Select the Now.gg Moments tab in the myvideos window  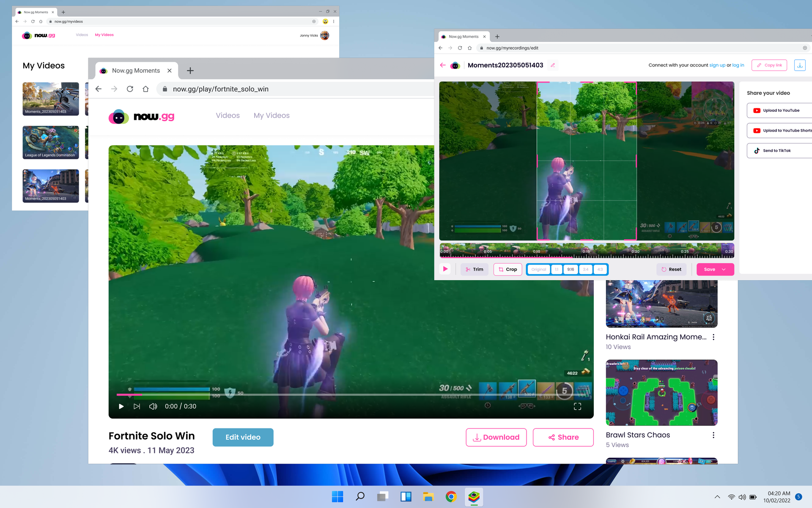coord(36,12)
